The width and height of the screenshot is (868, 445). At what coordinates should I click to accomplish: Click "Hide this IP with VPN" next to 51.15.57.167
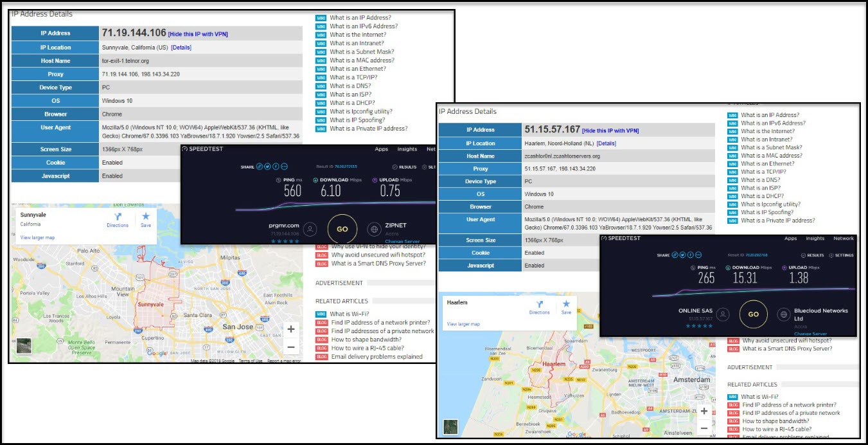pos(609,131)
